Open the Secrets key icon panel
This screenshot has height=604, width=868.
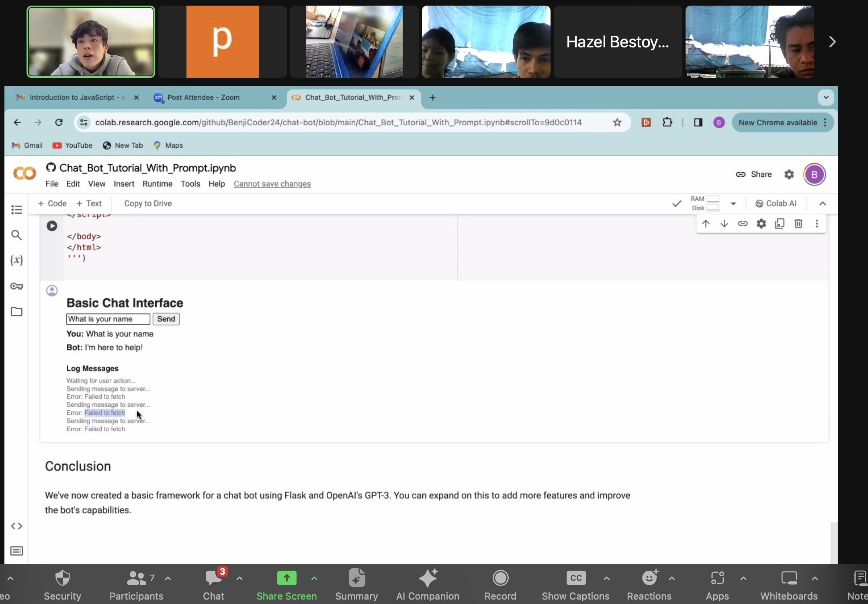pyautogui.click(x=16, y=286)
